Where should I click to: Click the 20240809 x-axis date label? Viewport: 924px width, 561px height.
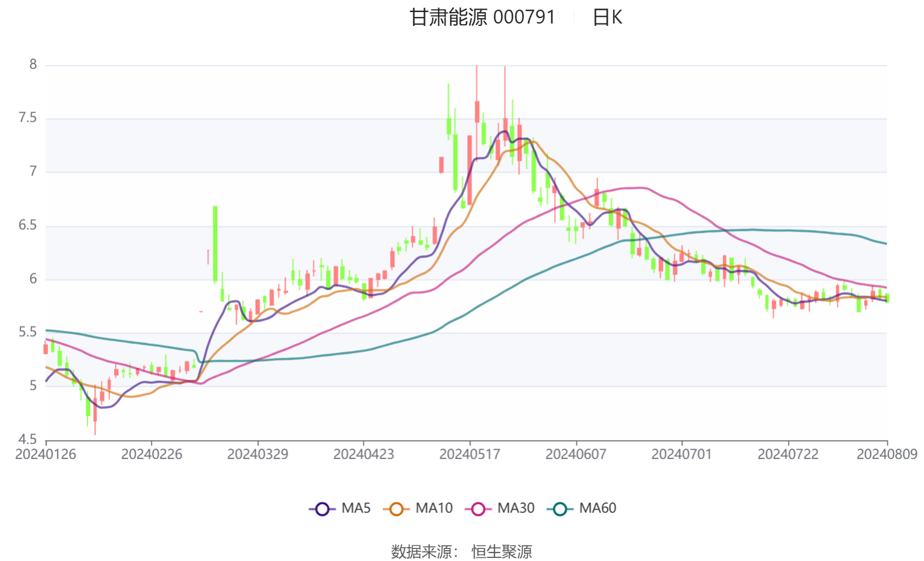(x=887, y=454)
